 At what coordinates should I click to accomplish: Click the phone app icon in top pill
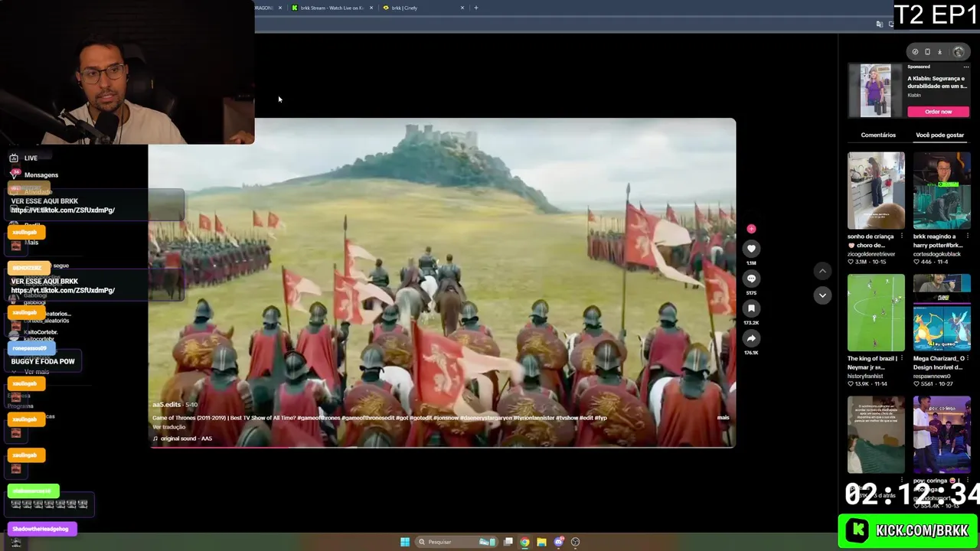point(927,52)
